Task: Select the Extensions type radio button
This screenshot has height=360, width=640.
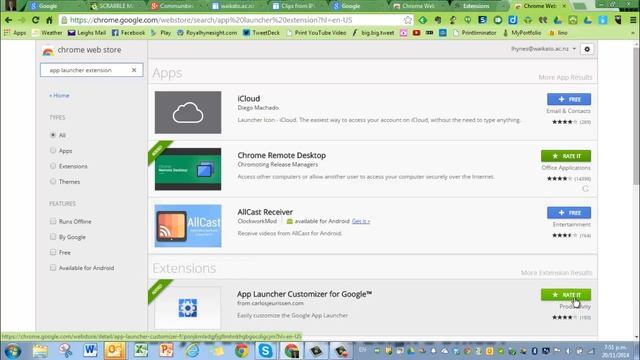Action: coord(53,166)
